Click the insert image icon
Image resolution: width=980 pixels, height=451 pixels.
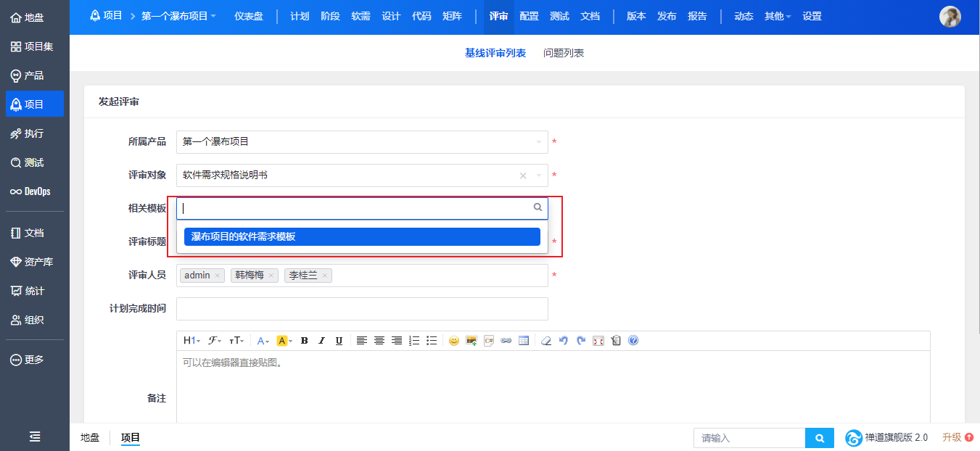tap(472, 341)
